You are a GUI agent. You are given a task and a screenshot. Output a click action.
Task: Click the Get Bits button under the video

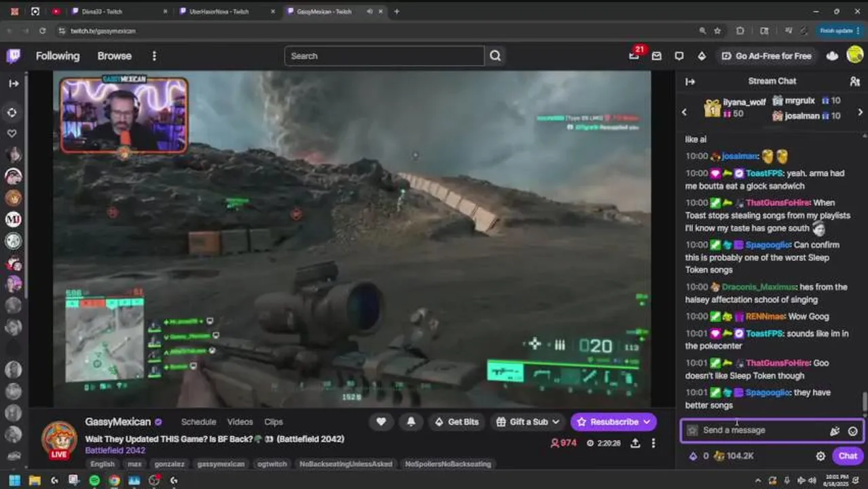pos(456,422)
